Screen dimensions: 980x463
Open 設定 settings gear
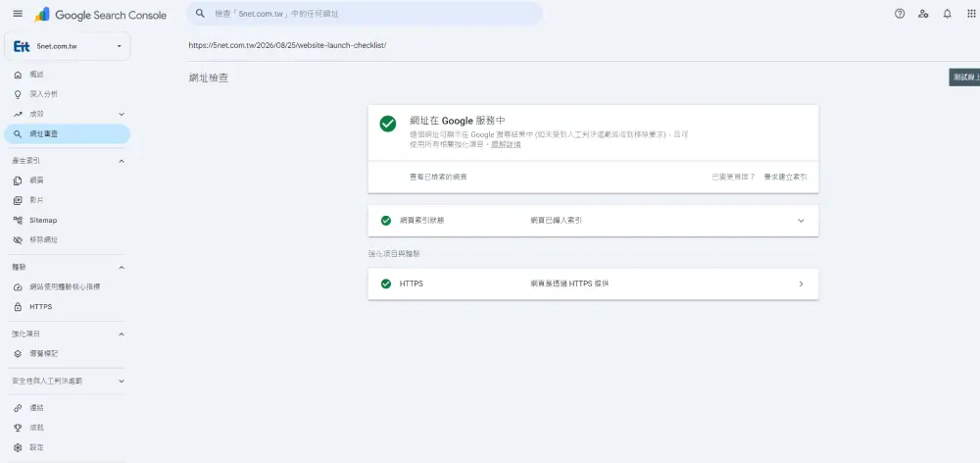[67, 448]
